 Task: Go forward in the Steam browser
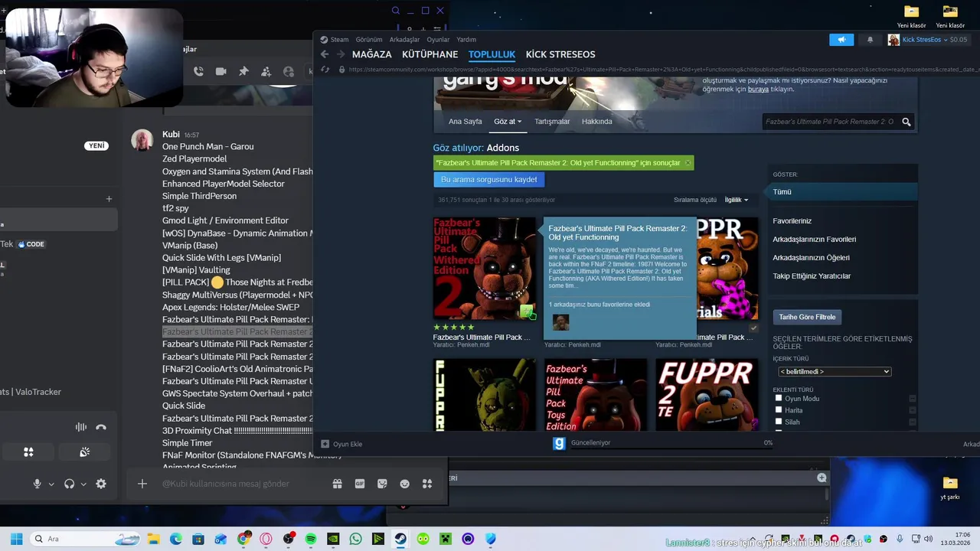[x=341, y=54]
